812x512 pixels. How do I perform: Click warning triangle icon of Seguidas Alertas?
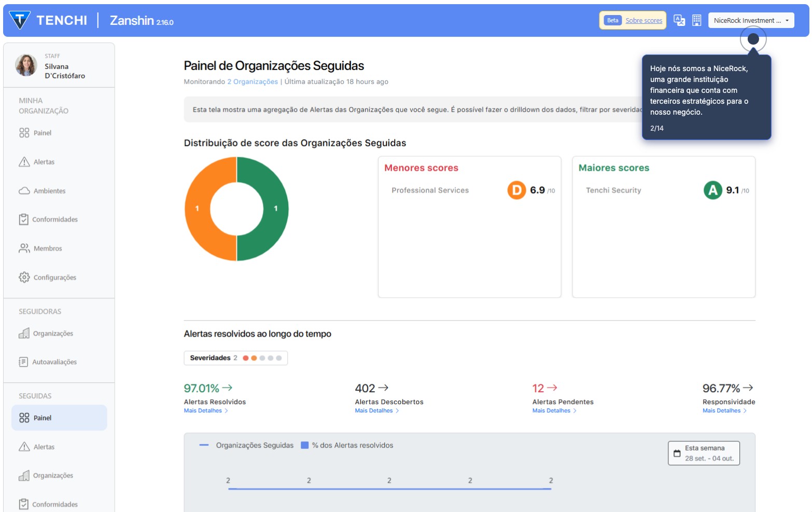click(x=24, y=447)
